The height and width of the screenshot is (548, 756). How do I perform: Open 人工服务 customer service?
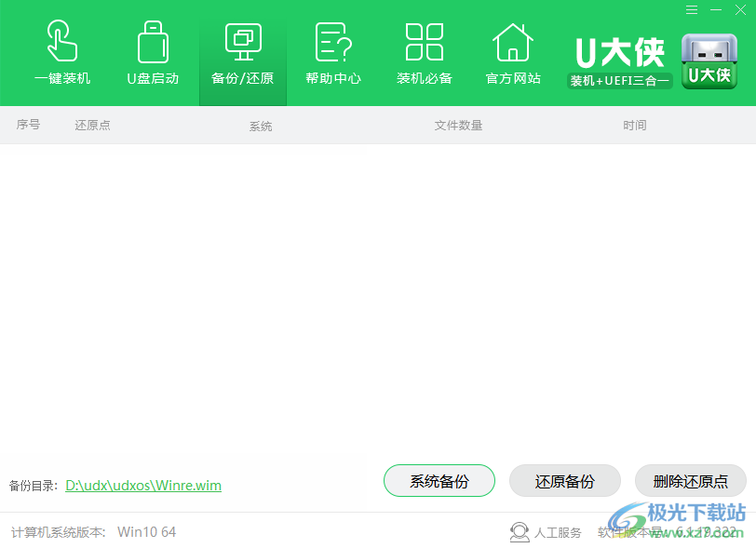[546, 532]
